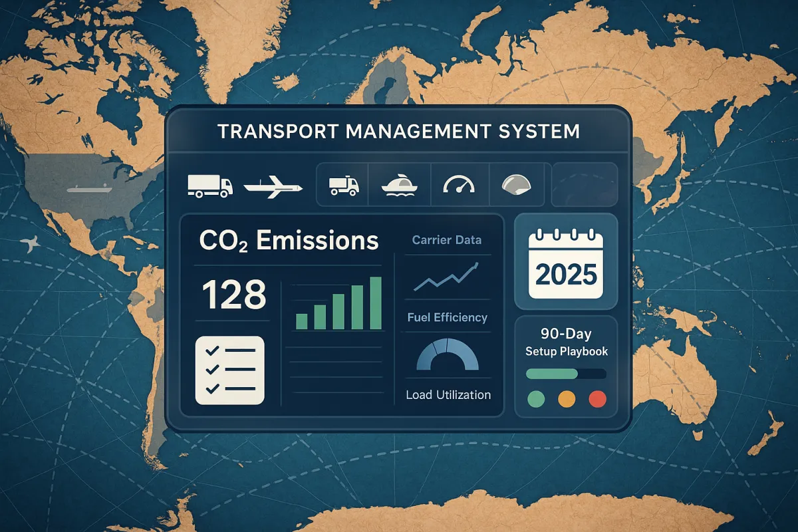Open the Transport Management System header menu

tap(399, 131)
